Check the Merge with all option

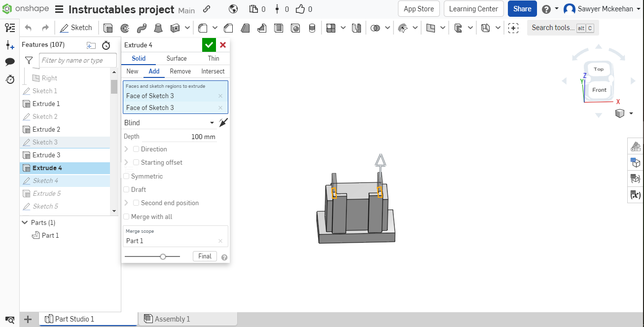coord(127,217)
